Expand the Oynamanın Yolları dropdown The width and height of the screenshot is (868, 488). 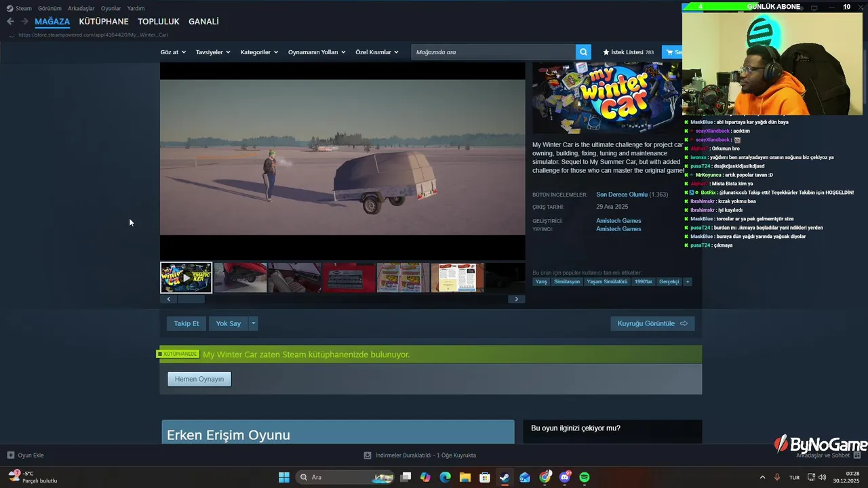[x=317, y=52]
